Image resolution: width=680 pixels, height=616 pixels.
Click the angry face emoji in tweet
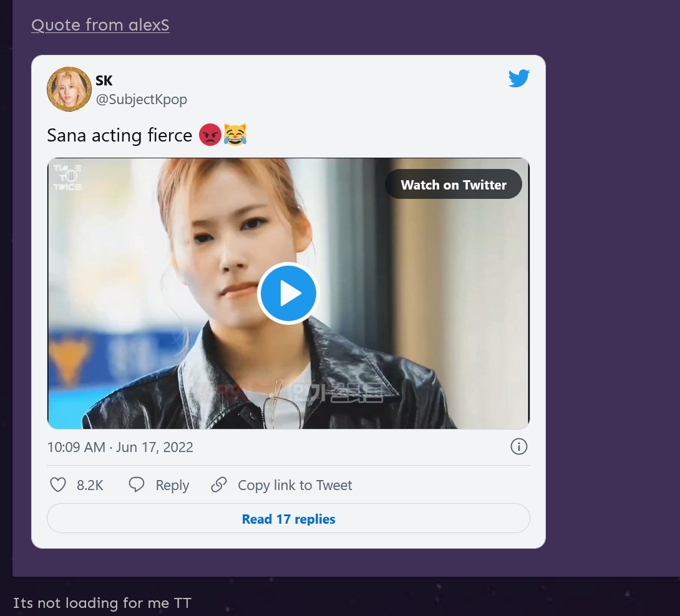point(210,135)
